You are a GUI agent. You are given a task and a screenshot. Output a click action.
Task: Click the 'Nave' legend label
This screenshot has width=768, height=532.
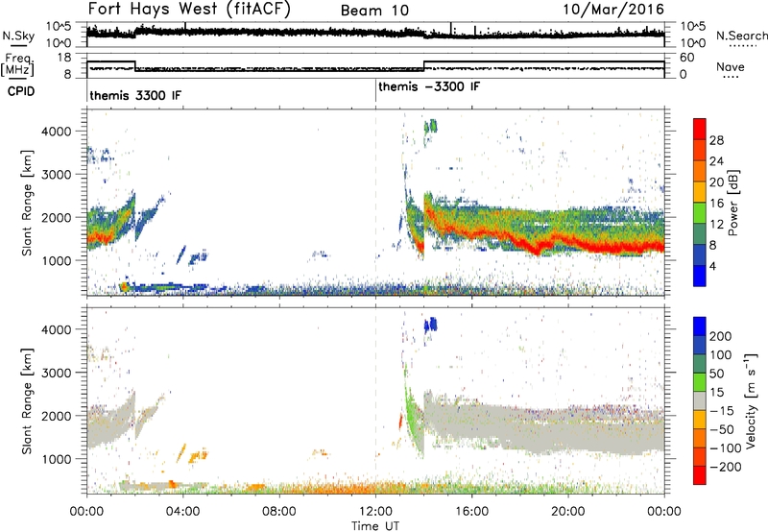pos(731,67)
